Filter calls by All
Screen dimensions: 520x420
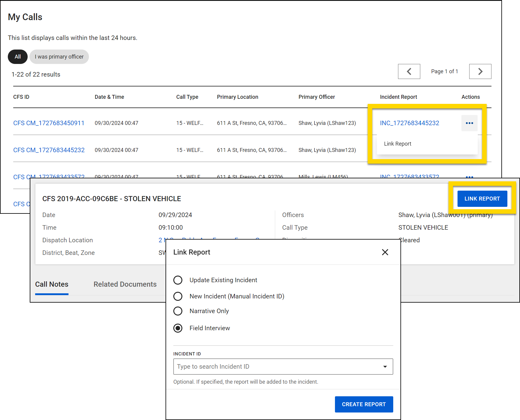(x=18, y=57)
